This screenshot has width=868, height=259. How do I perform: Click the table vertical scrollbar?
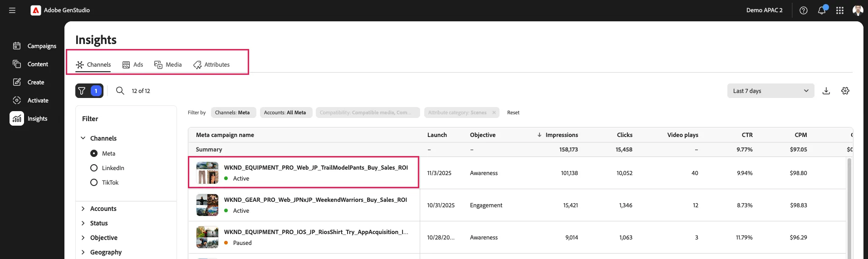(x=849, y=208)
